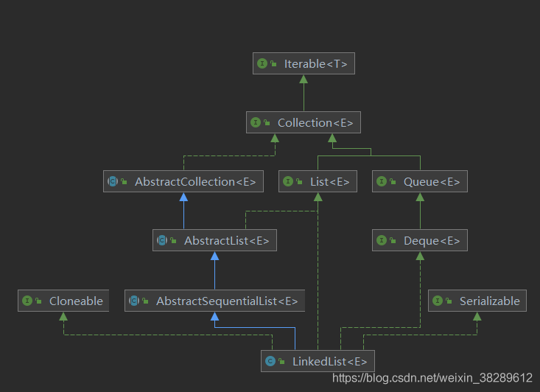Select the AbstractSequentialList<E> node label
This screenshot has width=540, height=392.
click(227, 301)
